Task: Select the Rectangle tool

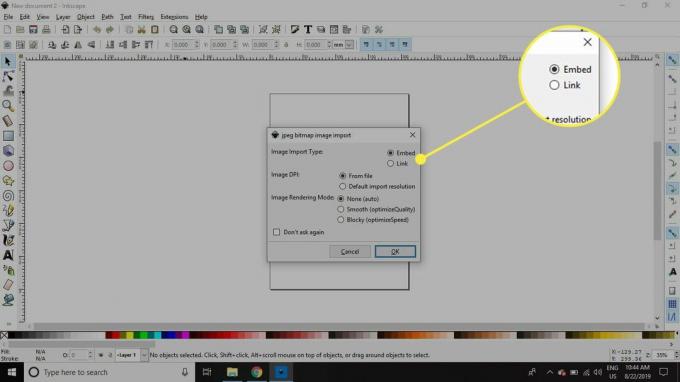Action: click(8, 136)
